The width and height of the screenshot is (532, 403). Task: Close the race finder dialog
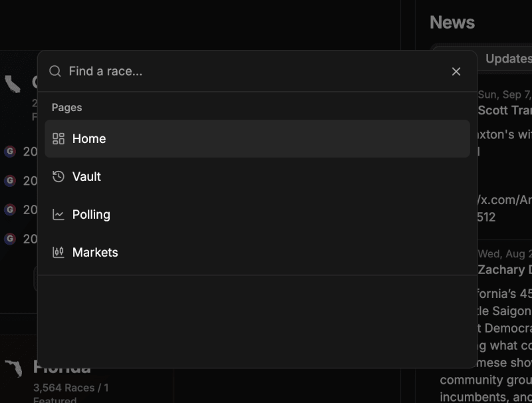click(456, 71)
